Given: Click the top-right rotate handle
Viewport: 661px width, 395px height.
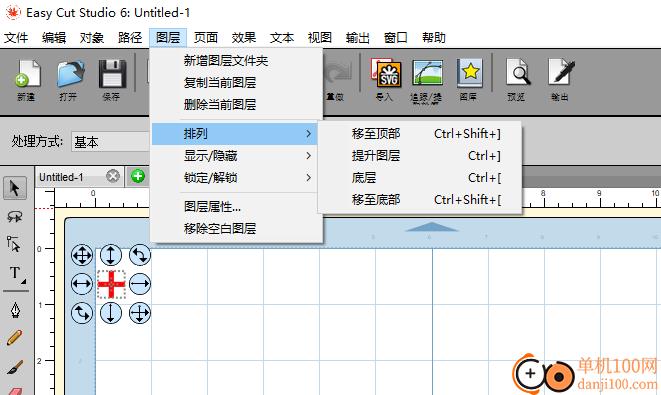Looking at the screenshot, I should click(140, 255).
